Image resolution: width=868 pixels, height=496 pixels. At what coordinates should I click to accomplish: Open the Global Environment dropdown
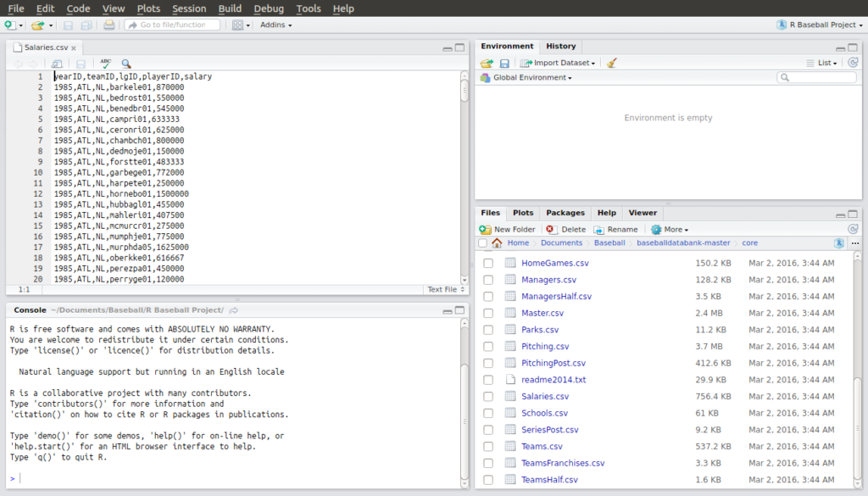pyautogui.click(x=526, y=77)
